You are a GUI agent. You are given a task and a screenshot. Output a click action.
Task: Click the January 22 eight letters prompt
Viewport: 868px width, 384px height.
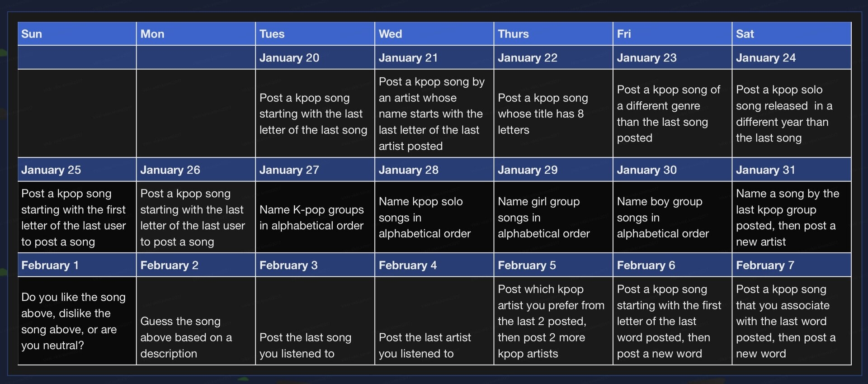pyautogui.click(x=553, y=113)
